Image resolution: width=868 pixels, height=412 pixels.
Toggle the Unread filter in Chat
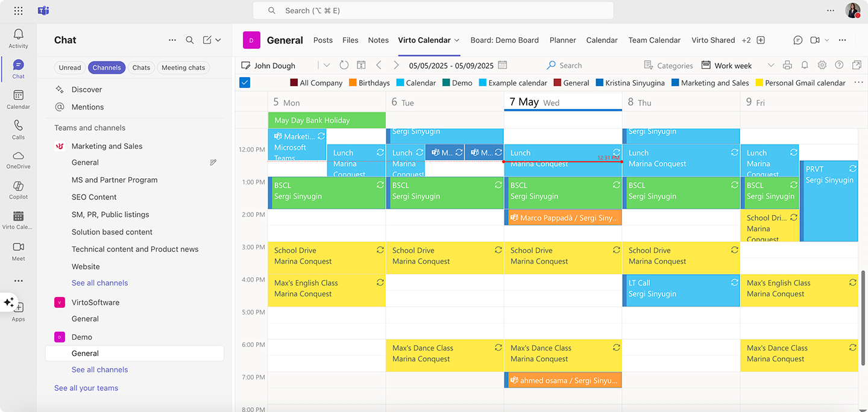tap(69, 67)
